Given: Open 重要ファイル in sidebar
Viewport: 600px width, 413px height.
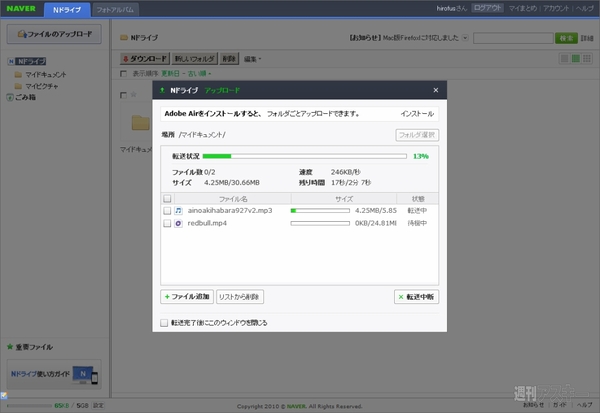Looking at the screenshot, I should [x=34, y=347].
